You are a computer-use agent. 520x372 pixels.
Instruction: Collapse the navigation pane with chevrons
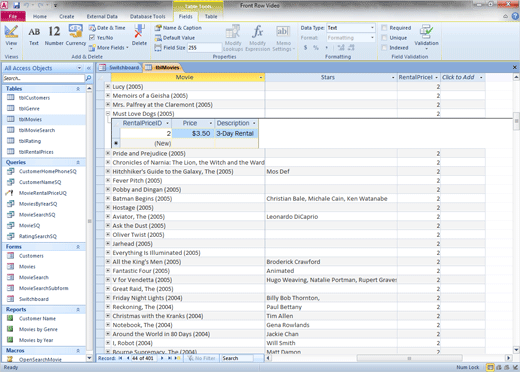89,68
